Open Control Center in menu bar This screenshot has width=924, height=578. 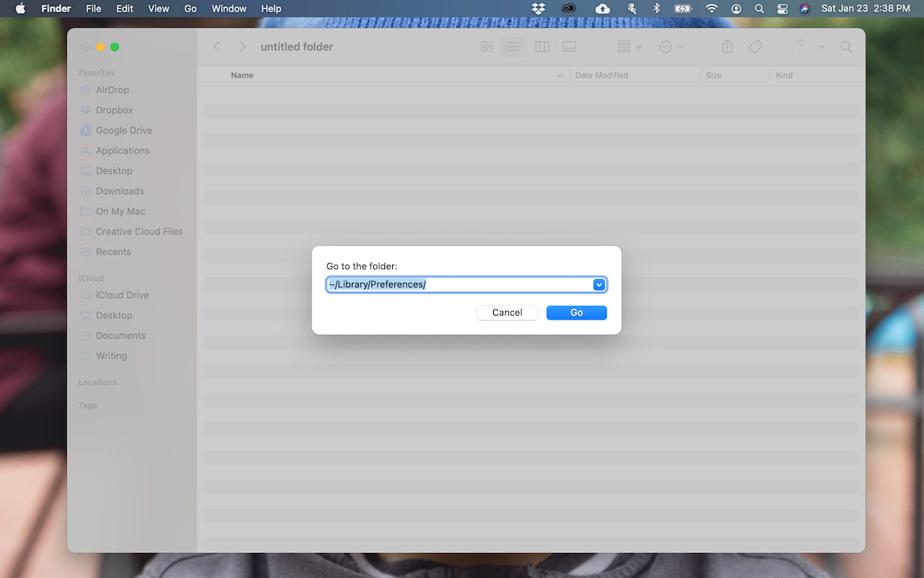(x=783, y=8)
